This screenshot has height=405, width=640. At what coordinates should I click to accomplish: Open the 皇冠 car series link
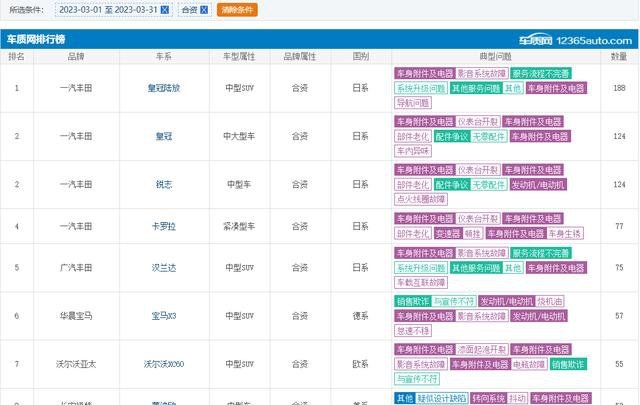164,136
